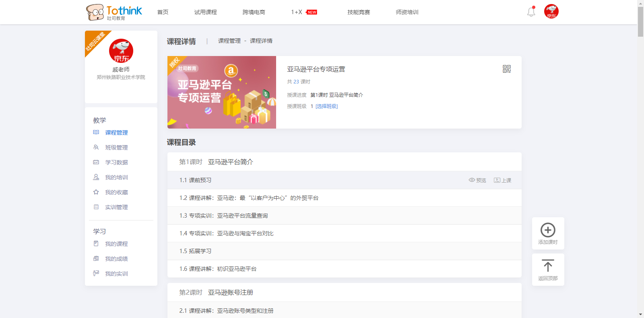Click the 我的实训 icon

96,273
